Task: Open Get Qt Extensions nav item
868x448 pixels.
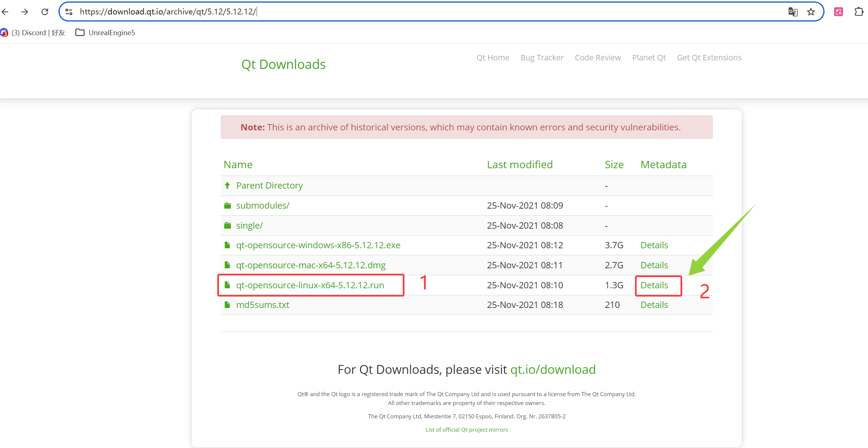Action: (x=709, y=57)
